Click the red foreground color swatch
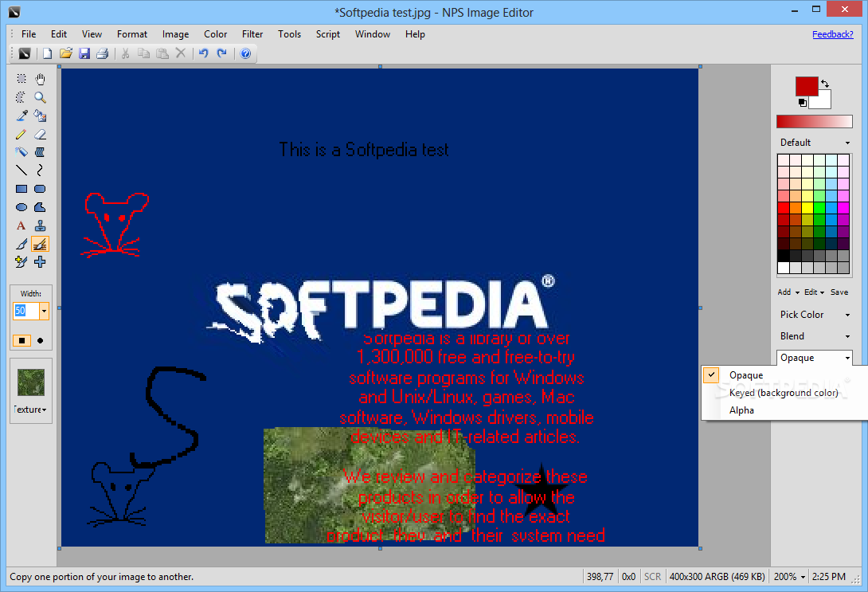Viewport: 868px width, 592px height. click(807, 86)
